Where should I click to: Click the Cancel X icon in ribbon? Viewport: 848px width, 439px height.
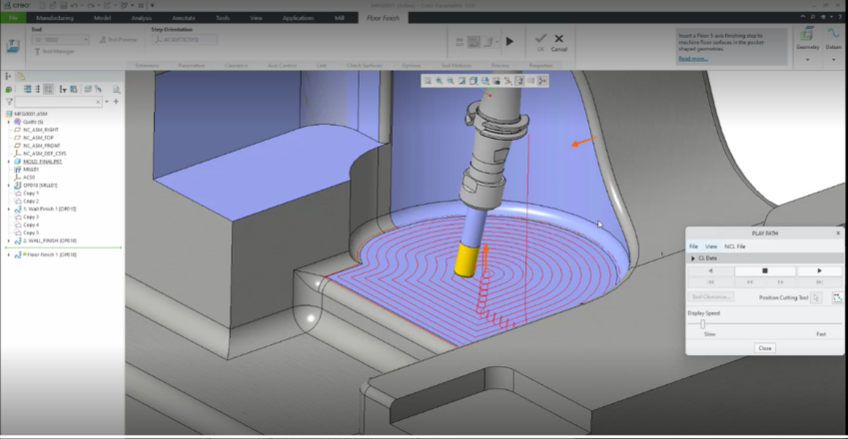(559, 39)
